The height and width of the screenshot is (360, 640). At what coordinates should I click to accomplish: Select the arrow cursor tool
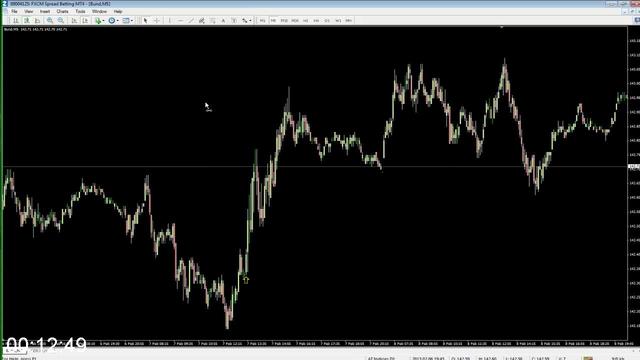[x=145, y=20]
